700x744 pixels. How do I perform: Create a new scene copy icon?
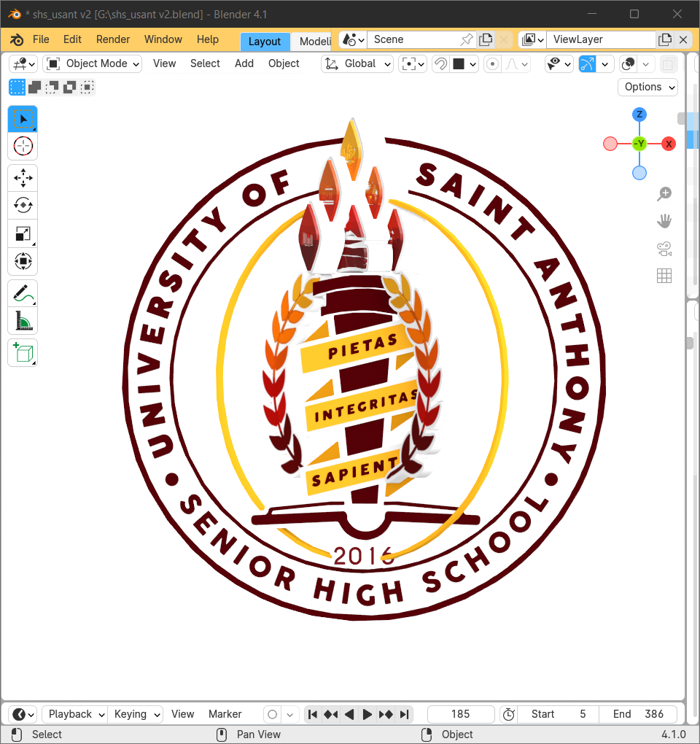[486, 39]
